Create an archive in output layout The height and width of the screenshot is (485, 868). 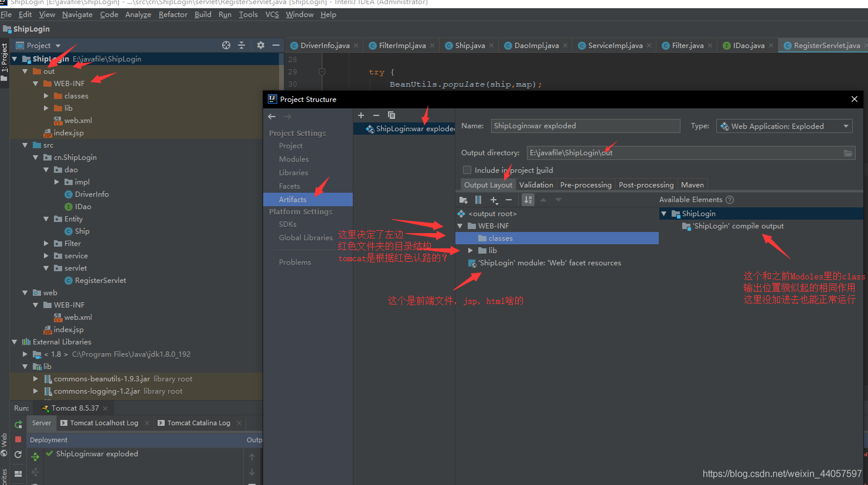click(478, 200)
